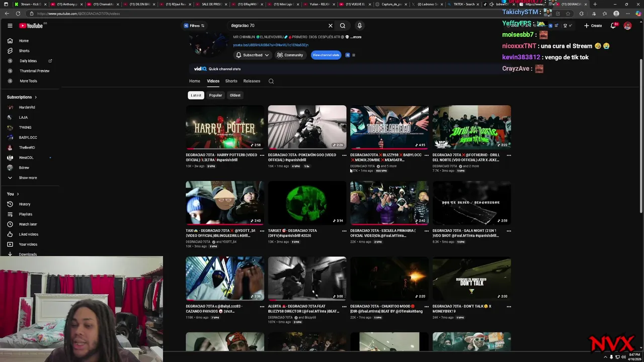This screenshot has width=644, height=362.
Task: Open Chukito Mood video title
Action: 386,308
